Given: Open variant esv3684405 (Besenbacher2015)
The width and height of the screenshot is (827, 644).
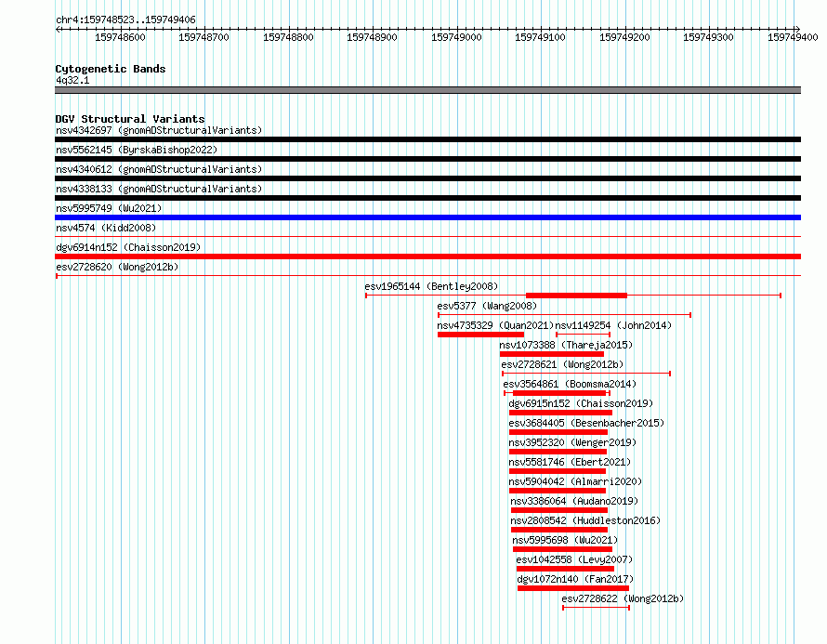Looking at the screenshot, I should (586, 423).
